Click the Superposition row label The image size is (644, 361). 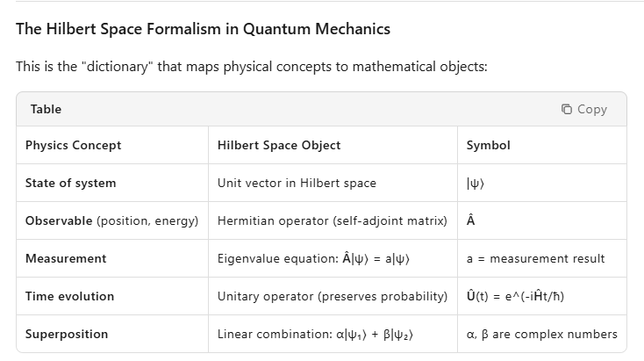click(67, 335)
